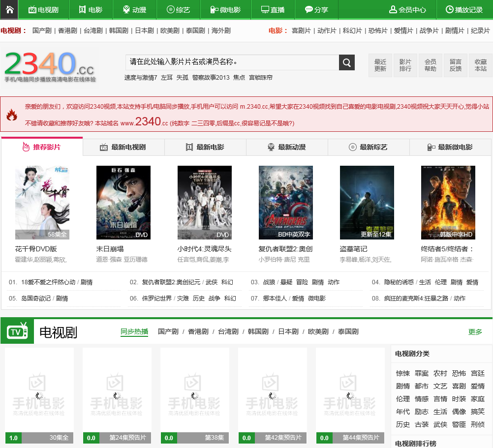The width and height of the screenshot is (493, 448).
Task: Click the 最近更新 quick button
Action: 380,65
